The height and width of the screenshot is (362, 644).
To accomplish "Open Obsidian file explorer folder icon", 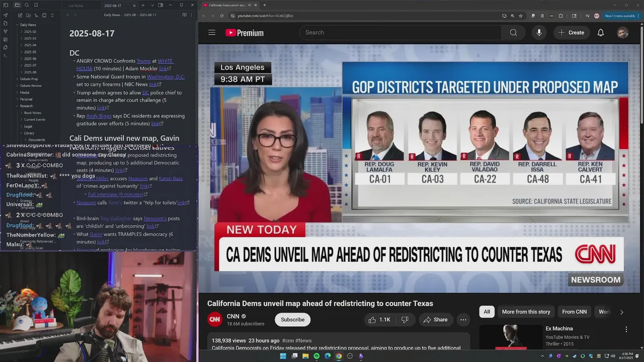I will (17, 5).
